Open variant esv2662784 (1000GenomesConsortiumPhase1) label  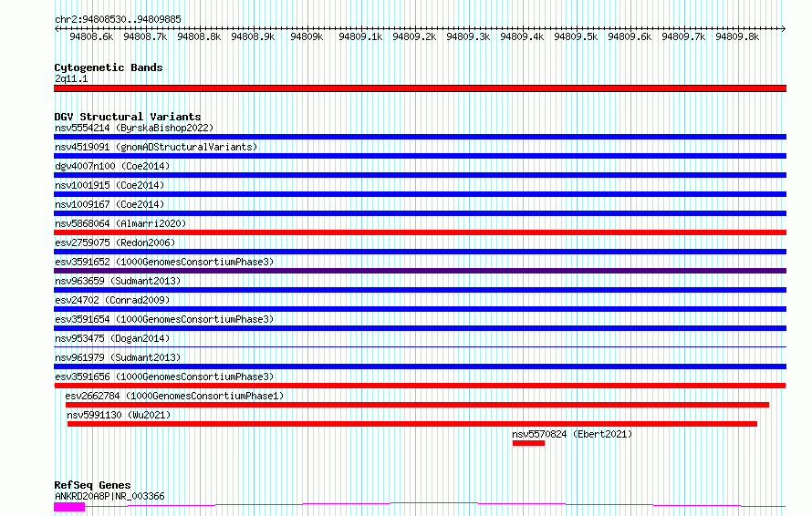click(174, 396)
